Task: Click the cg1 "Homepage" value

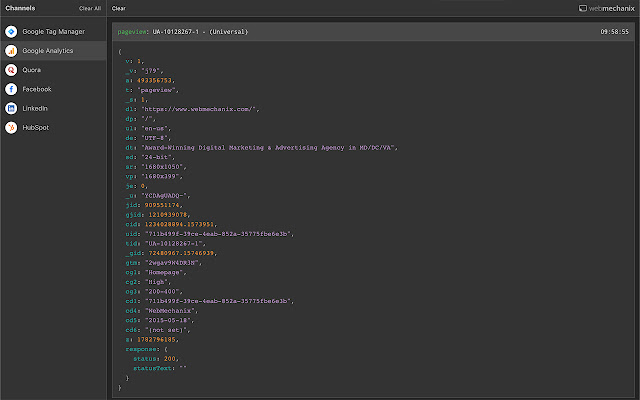Action: click(164, 272)
